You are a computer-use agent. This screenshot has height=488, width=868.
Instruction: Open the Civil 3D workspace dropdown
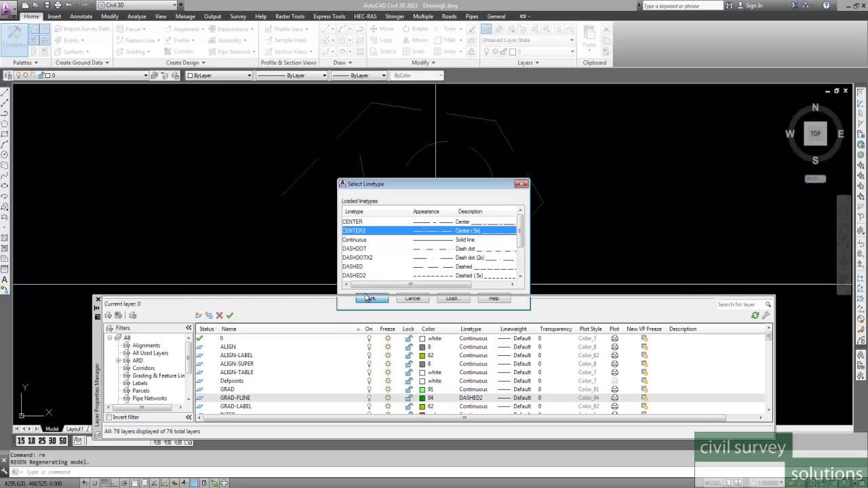click(174, 5)
